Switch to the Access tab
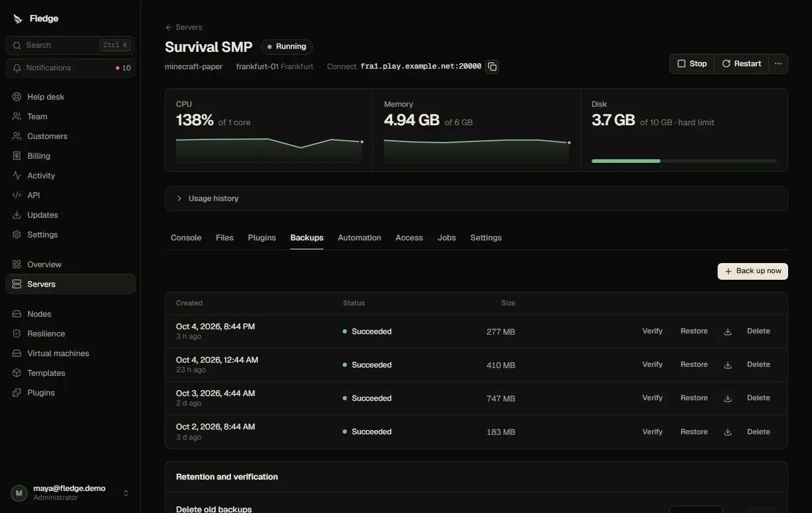This screenshot has width=812, height=513. [x=409, y=237]
